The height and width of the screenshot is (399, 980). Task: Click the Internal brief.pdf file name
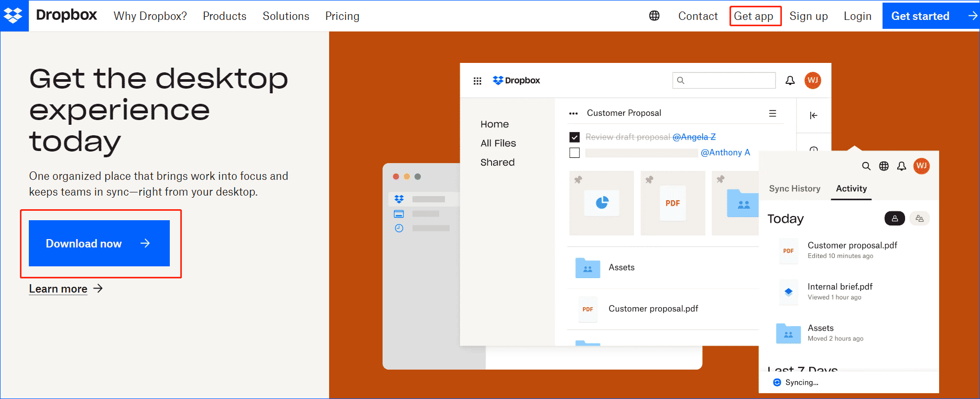tap(840, 287)
